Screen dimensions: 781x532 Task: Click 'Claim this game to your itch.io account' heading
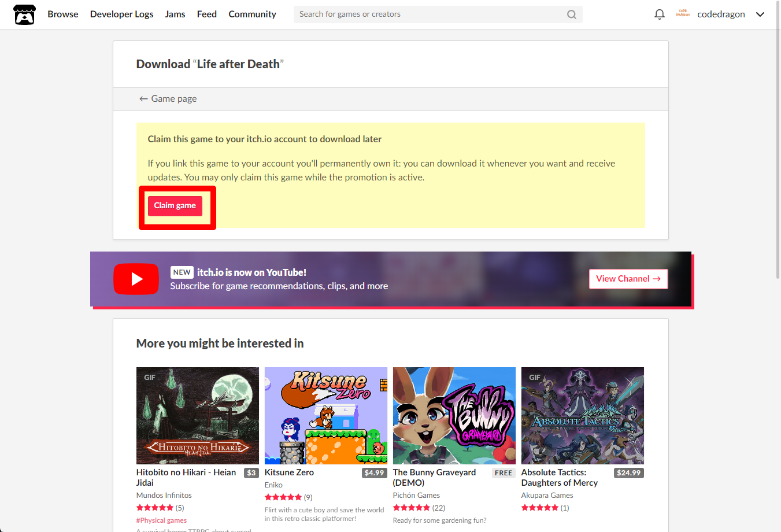click(x=264, y=139)
